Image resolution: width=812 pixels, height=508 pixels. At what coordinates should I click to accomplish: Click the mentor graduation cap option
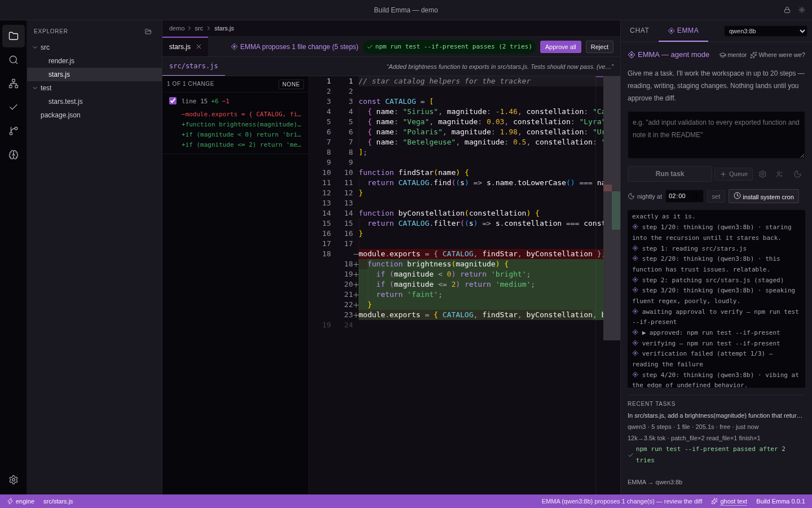point(733,55)
